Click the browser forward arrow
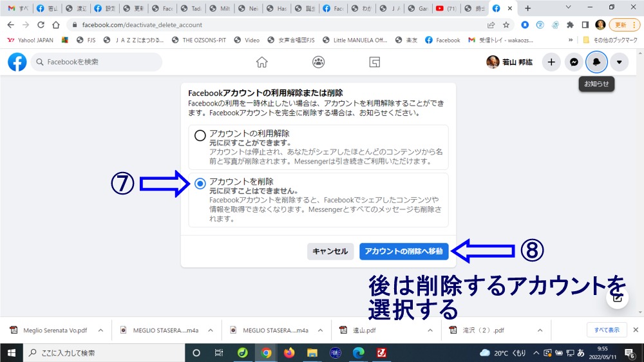This screenshot has height=362, width=644. pyautogui.click(x=26, y=24)
